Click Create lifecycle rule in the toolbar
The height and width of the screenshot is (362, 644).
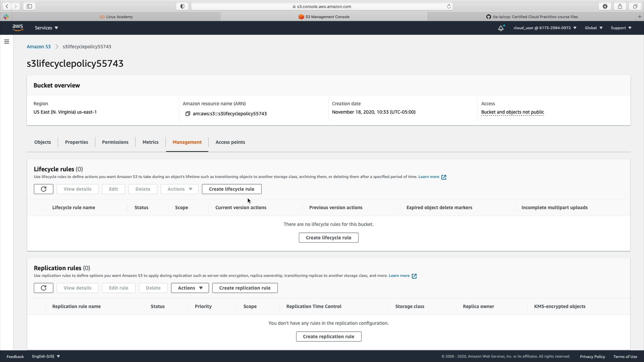click(232, 189)
